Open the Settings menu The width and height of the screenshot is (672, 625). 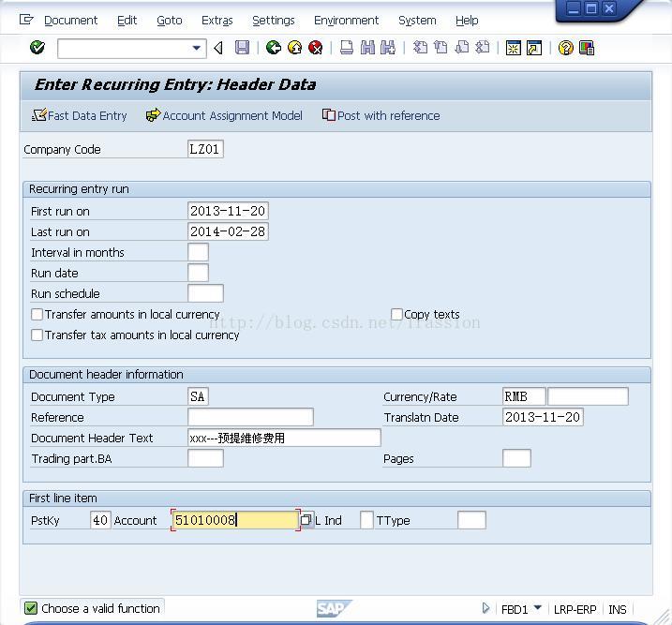coord(274,20)
